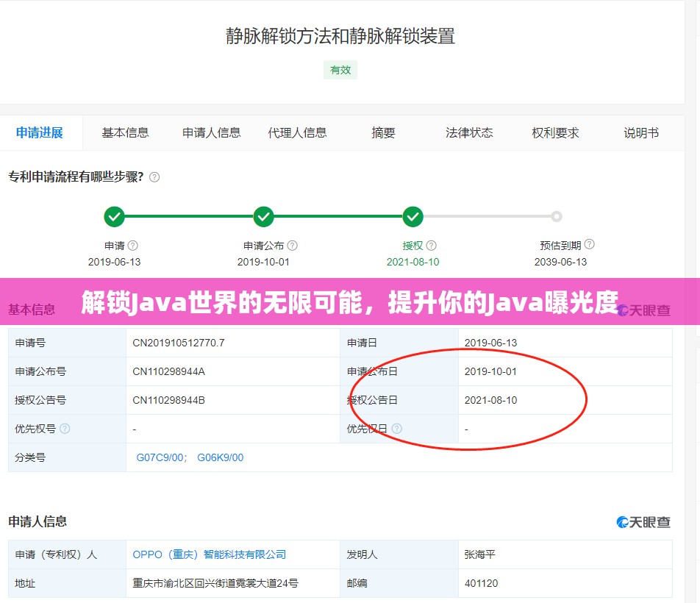Open the 摘要 tab
The width and height of the screenshot is (700, 603).
384,132
